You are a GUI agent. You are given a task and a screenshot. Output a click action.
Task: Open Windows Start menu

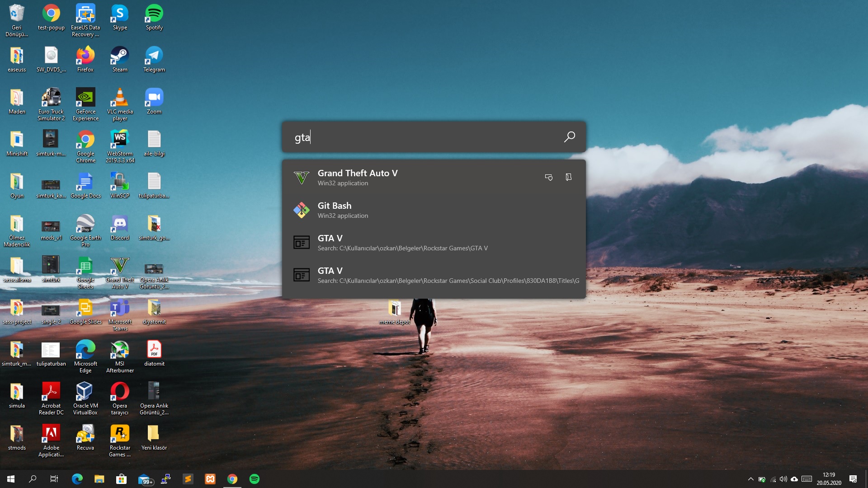(x=11, y=479)
